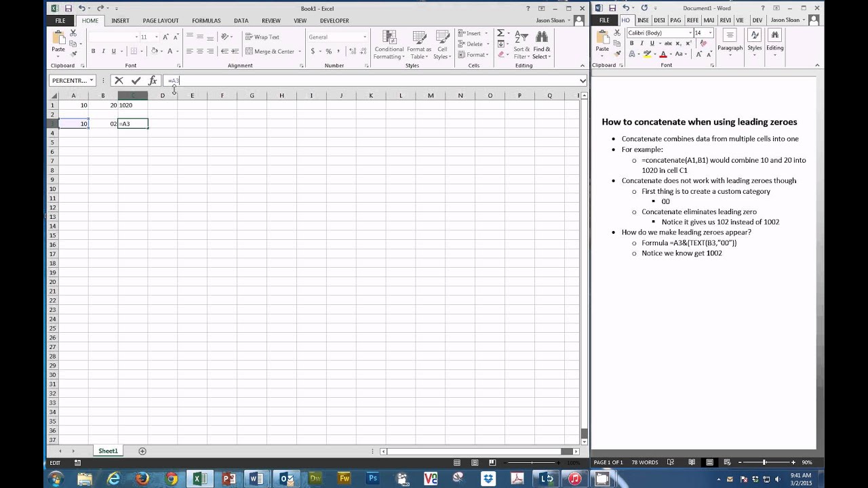
Task: Open Photoshop from the taskbar
Action: click(372, 479)
